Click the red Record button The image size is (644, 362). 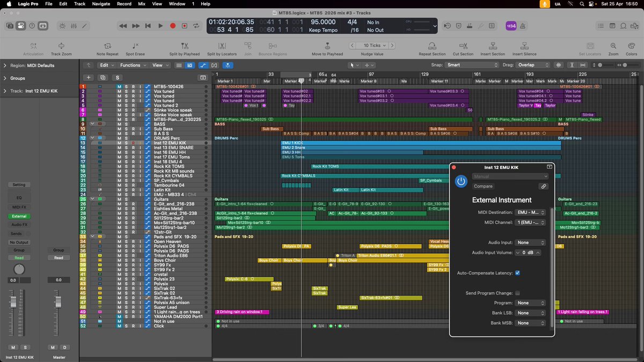tap(173, 26)
